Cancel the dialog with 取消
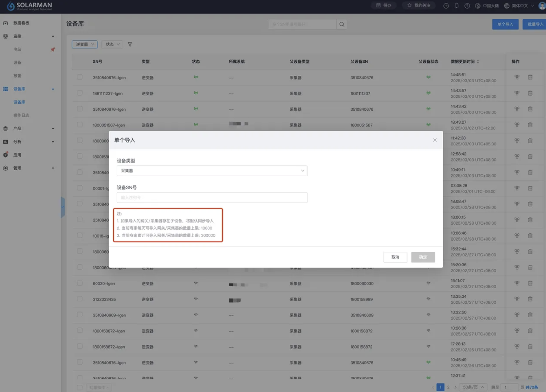 point(395,257)
